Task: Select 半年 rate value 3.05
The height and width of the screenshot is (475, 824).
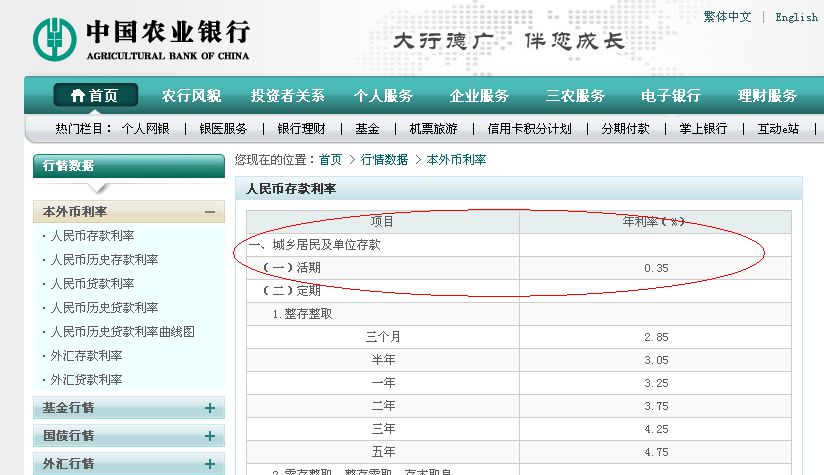Action: [656, 360]
